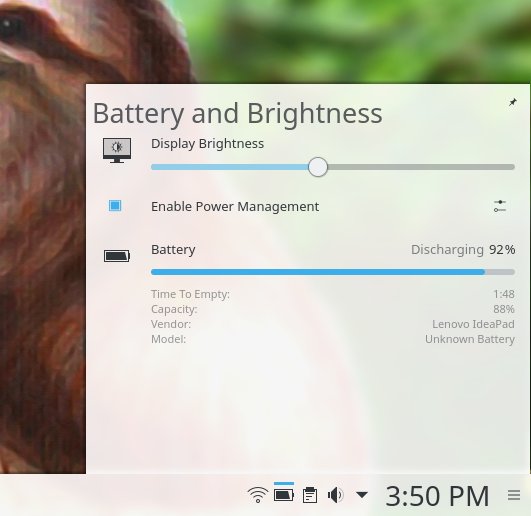Click the "Lenovo IdeaPad" vendor value
The width and height of the screenshot is (531, 516).
(x=473, y=324)
